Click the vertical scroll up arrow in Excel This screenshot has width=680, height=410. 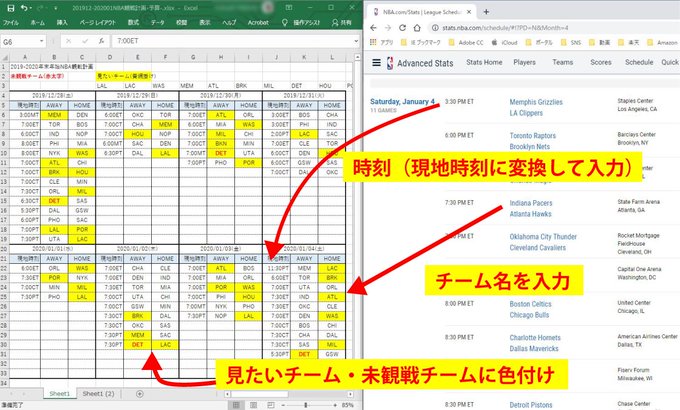point(357,57)
